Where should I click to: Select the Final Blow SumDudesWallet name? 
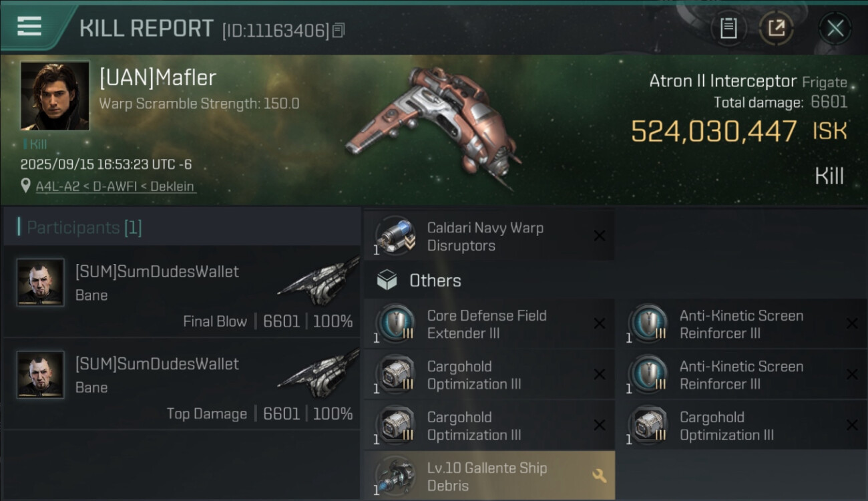click(x=157, y=272)
